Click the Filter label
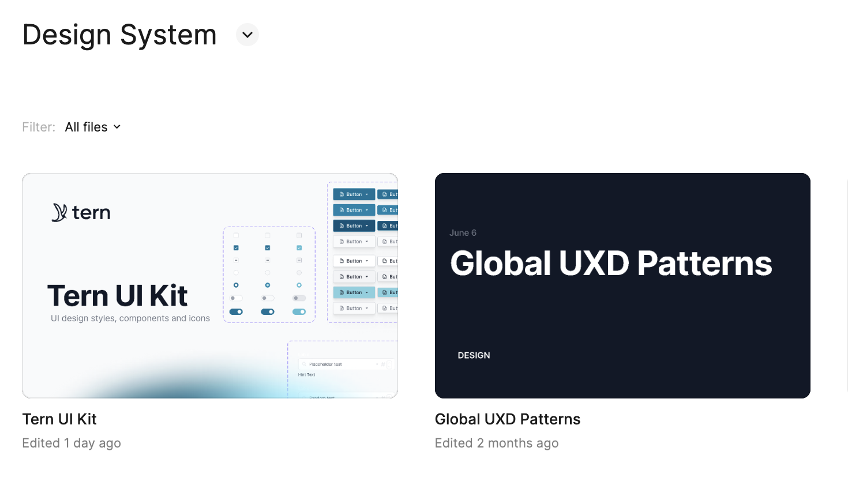This screenshot has height=504, width=848. coord(39,127)
